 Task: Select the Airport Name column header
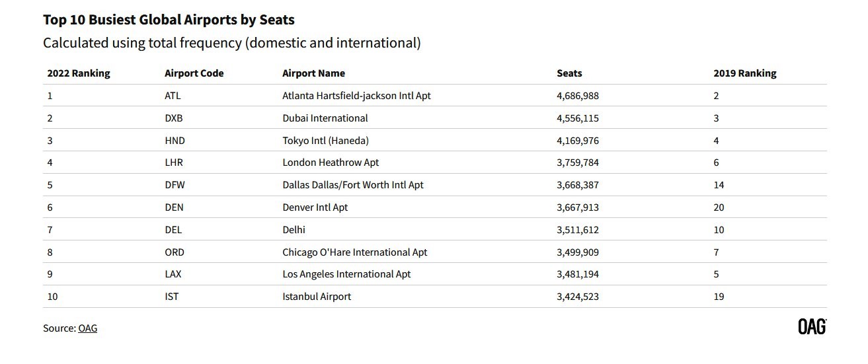313,73
